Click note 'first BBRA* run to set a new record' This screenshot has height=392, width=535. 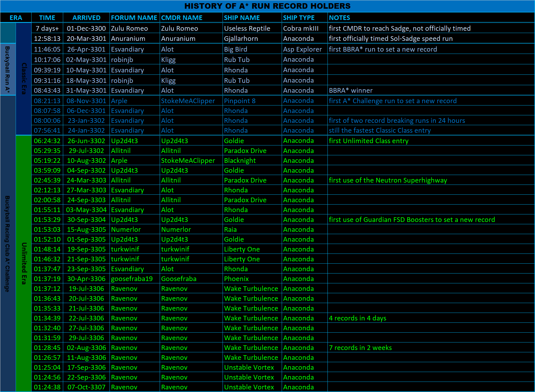coord(383,49)
